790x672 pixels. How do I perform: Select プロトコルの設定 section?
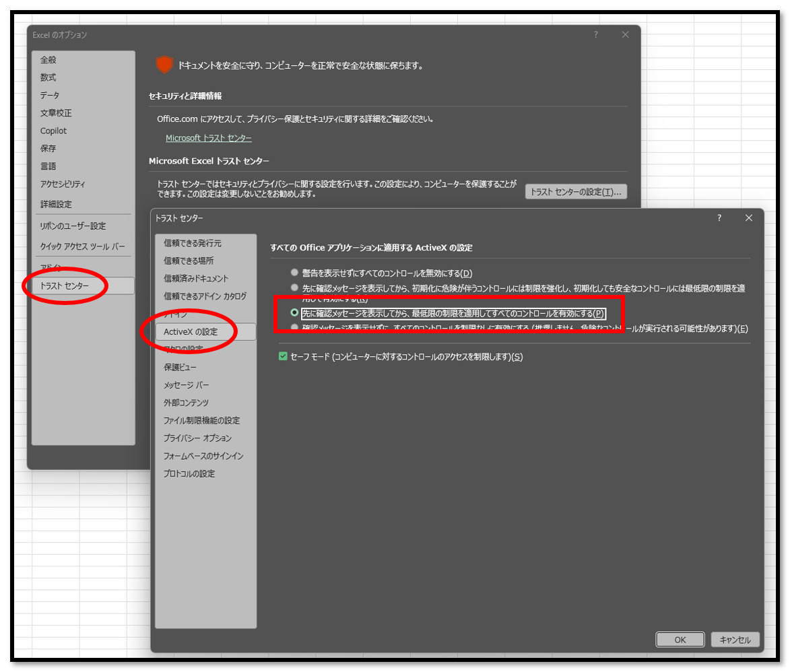tap(189, 473)
